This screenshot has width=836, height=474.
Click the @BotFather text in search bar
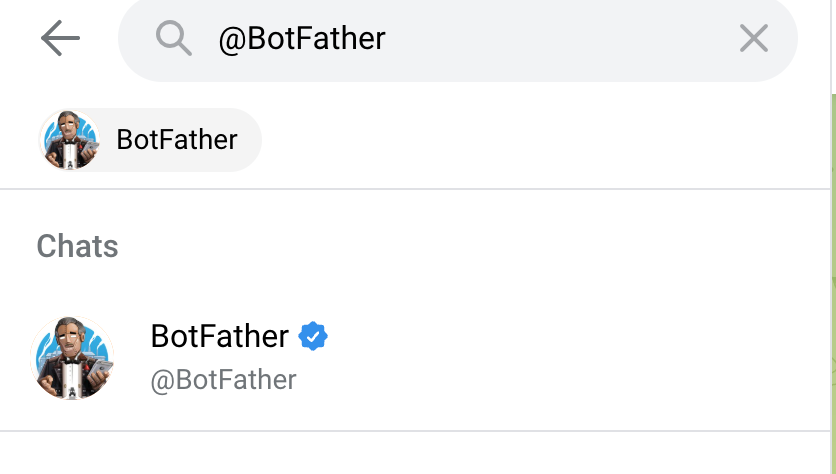(x=301, y=39)
